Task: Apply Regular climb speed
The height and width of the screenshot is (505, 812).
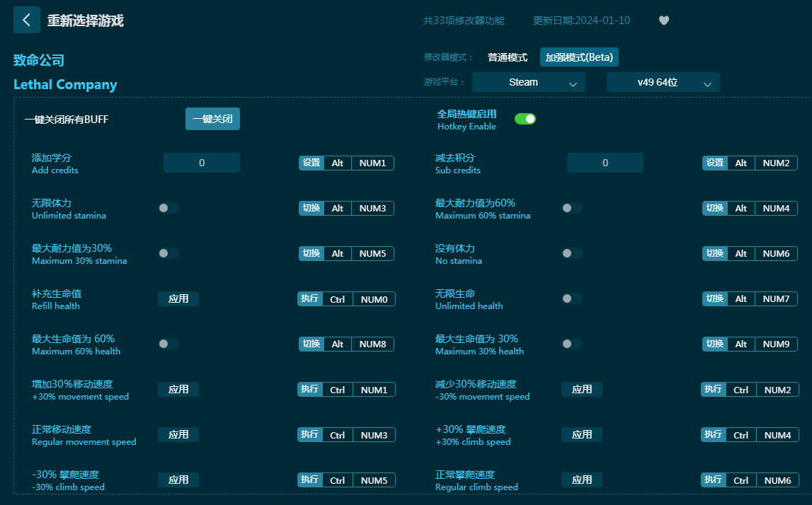Action: pos(581,480)
